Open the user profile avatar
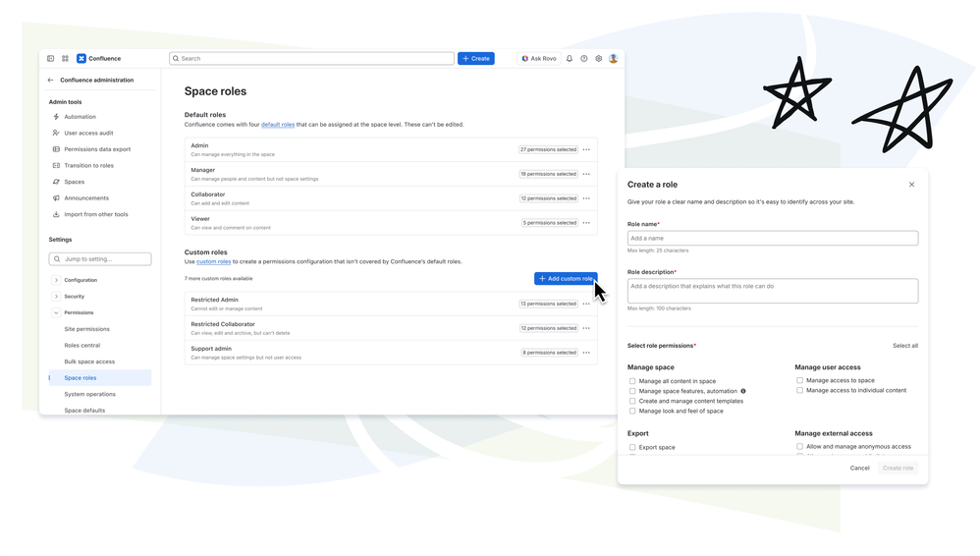The height and width of the screenshot is (556, 980). pos(613,58)
